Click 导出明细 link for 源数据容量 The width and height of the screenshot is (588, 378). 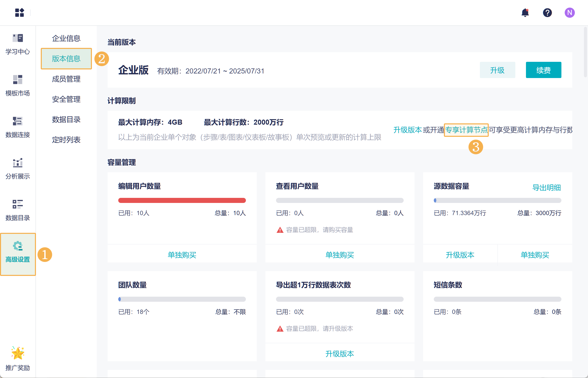click(x=546, y=187)
